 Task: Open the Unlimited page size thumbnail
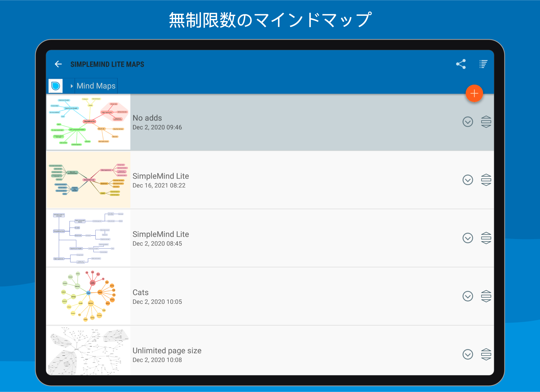(88, 351)
